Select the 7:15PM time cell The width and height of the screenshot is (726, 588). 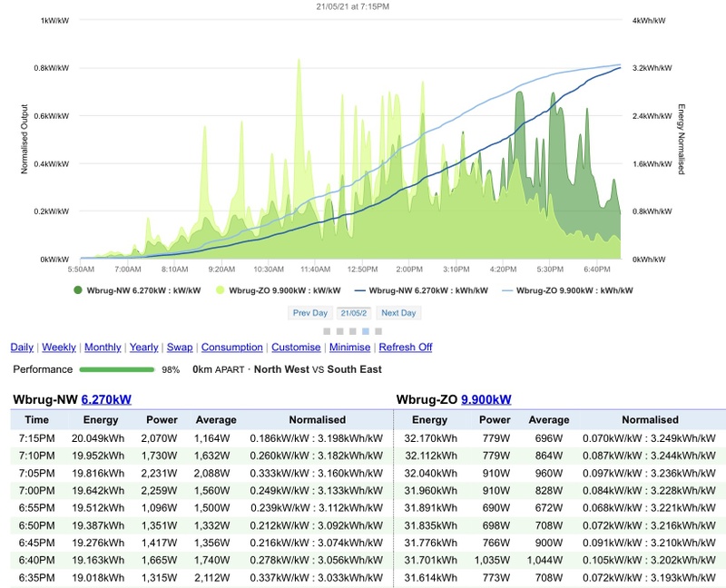click(36, 438)
